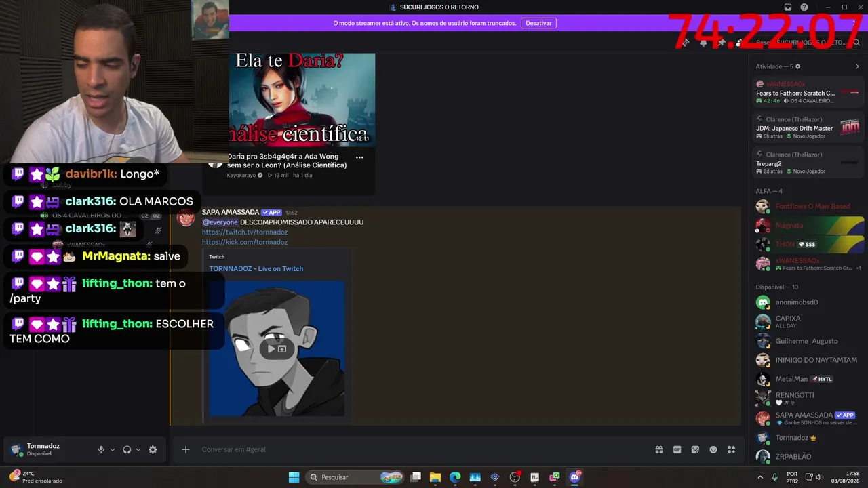Focus the "Conversar em #geral" message field
868x488 pixels.
click(420, 449)
